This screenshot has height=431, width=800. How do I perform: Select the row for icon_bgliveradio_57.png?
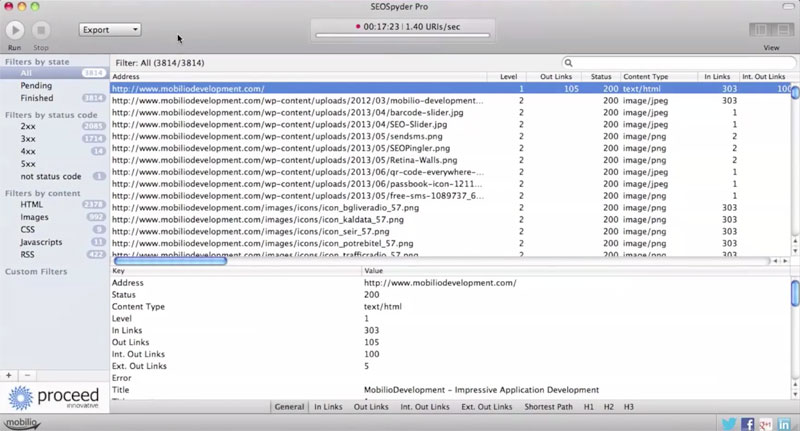pyautogui.click(x=451, y=208)
